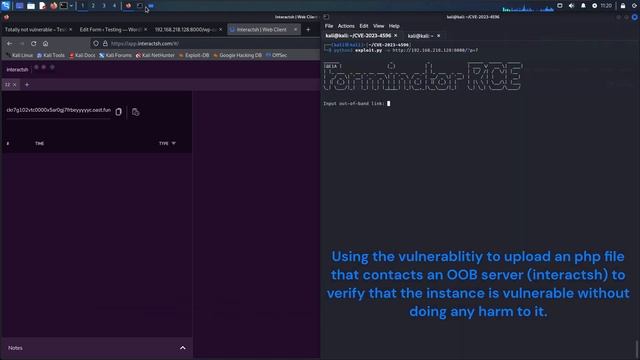Close the 'Totally not vulnerable' browser tab

pyautogui.click(x=71, y=29)
